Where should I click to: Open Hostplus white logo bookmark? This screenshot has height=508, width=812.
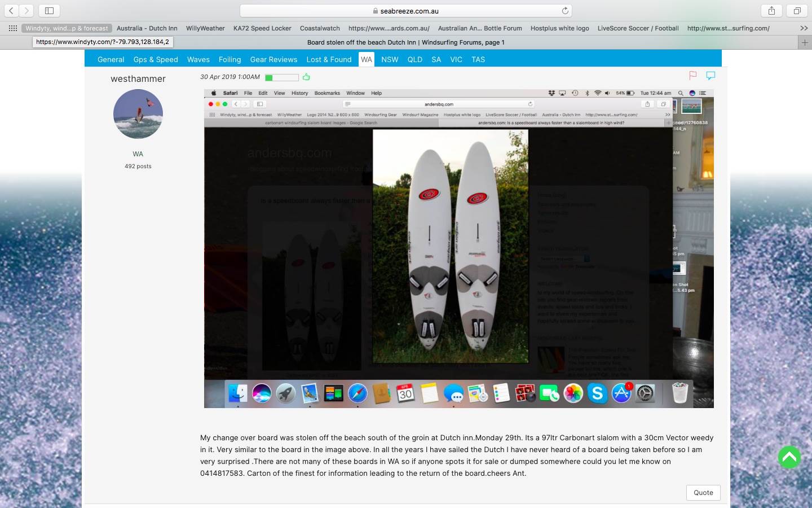559,28
